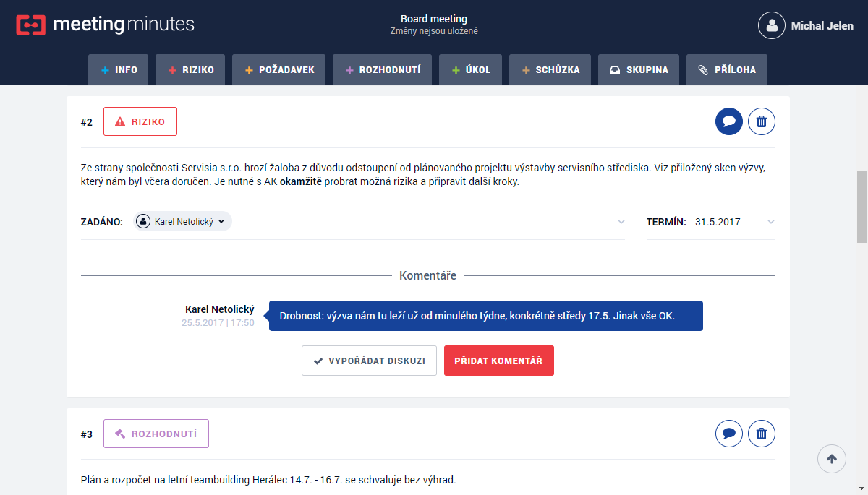Expand the Zadáno field chevron

[621, 222]
